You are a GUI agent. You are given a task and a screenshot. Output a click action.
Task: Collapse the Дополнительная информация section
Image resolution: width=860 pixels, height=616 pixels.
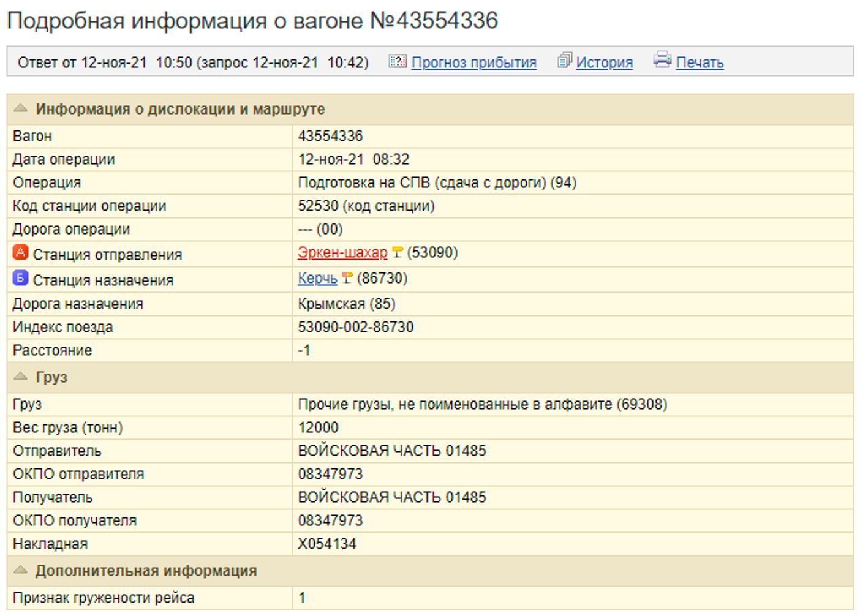tap(21, 570)
